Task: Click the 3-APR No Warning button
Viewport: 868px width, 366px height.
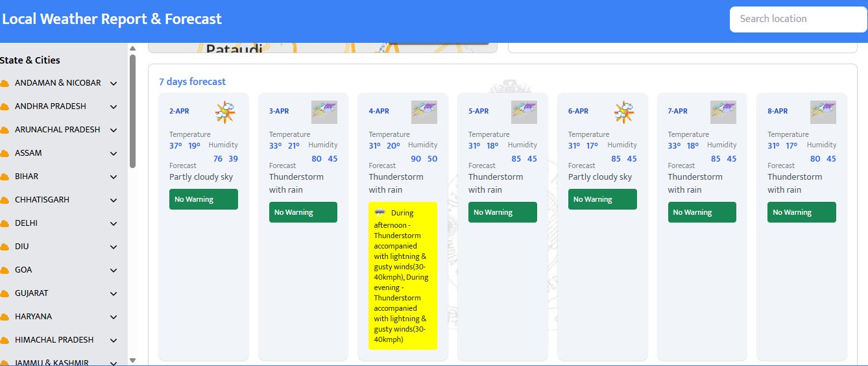Action: click(x=303, y=212)
